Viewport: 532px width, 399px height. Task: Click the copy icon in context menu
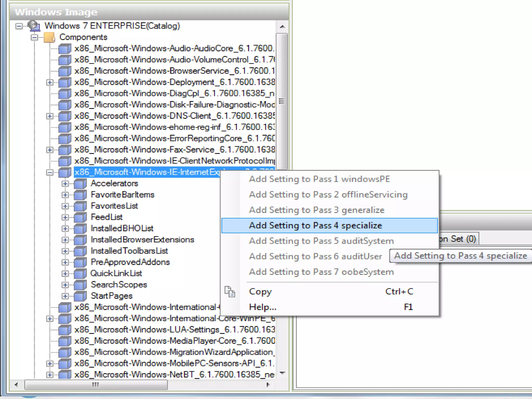tap(230, 292)
